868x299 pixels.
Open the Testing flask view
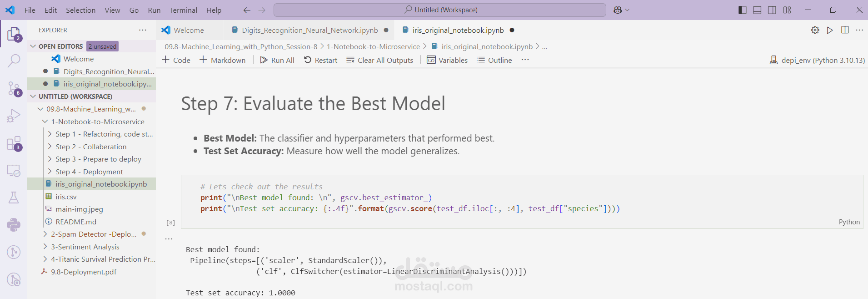(x=14, y=198)
